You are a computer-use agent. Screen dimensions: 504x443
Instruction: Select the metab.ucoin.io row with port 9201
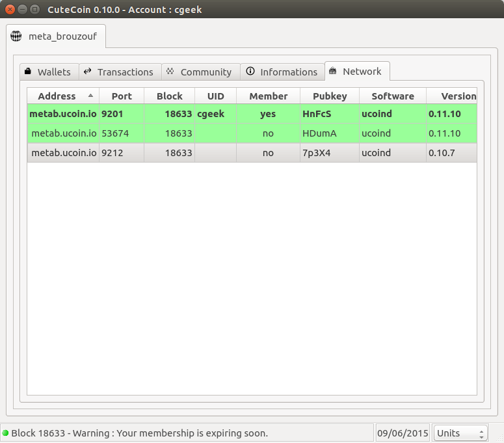tap(252, 114)
